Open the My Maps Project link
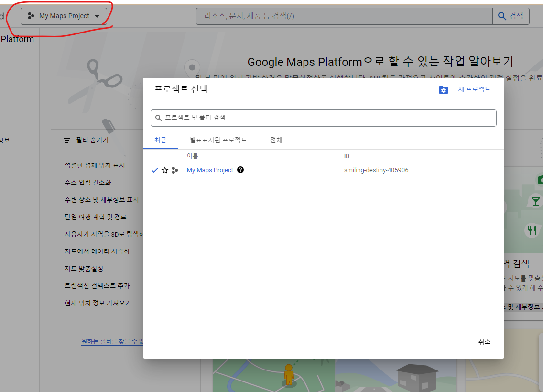This screenshot has height=392, width=543. coord(210,170)
